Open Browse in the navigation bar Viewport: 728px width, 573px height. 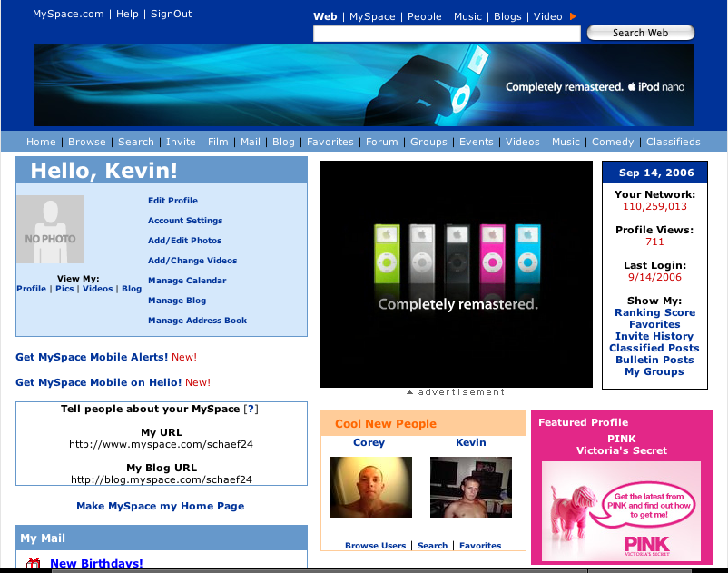coord(87,142)
